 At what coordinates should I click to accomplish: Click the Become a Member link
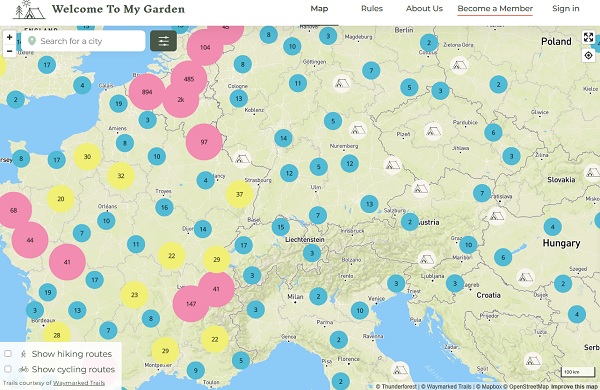495,8
